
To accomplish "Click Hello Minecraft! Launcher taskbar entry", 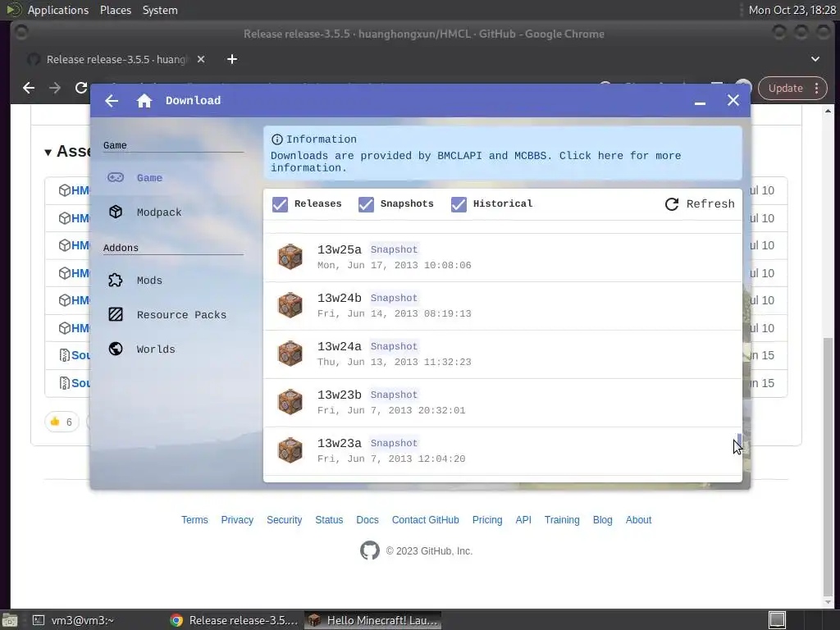I will (373, 620).
